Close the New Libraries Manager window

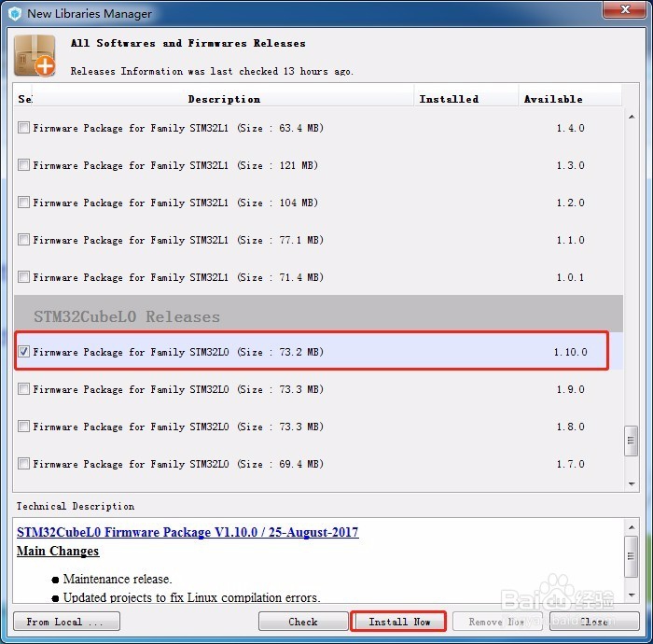pos(624,9)
